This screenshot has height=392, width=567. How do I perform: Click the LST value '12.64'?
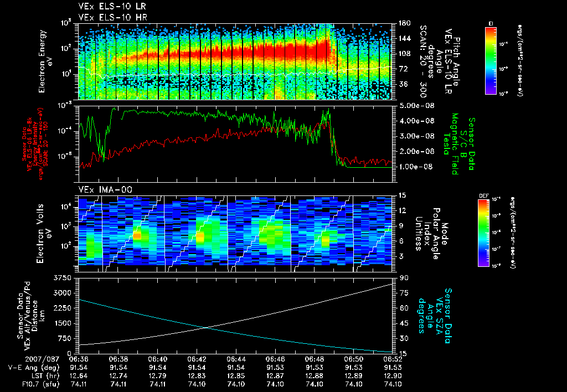click(x=79, y=376)
